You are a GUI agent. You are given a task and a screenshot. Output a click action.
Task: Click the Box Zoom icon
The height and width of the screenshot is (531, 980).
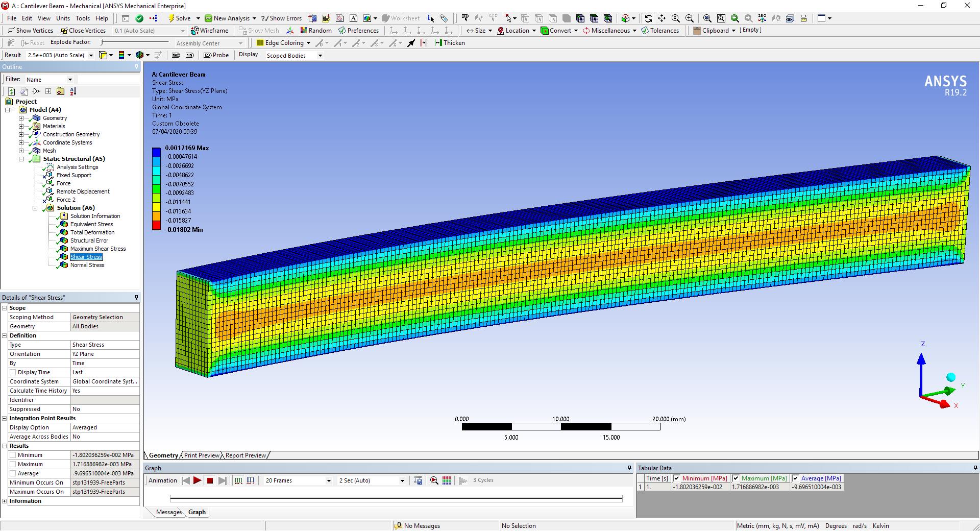coord(721,18)
